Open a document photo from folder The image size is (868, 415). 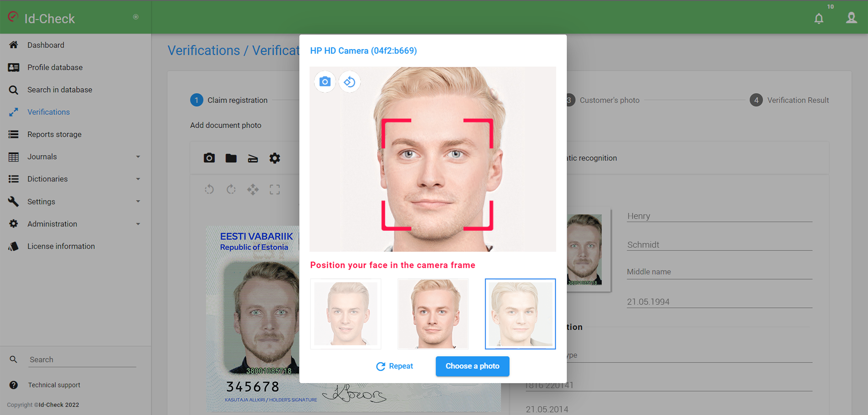(x=231, y=158)
